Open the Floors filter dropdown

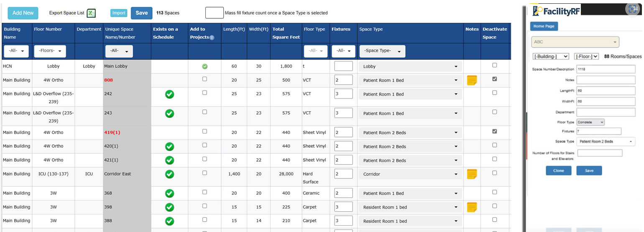click(50, 51)
